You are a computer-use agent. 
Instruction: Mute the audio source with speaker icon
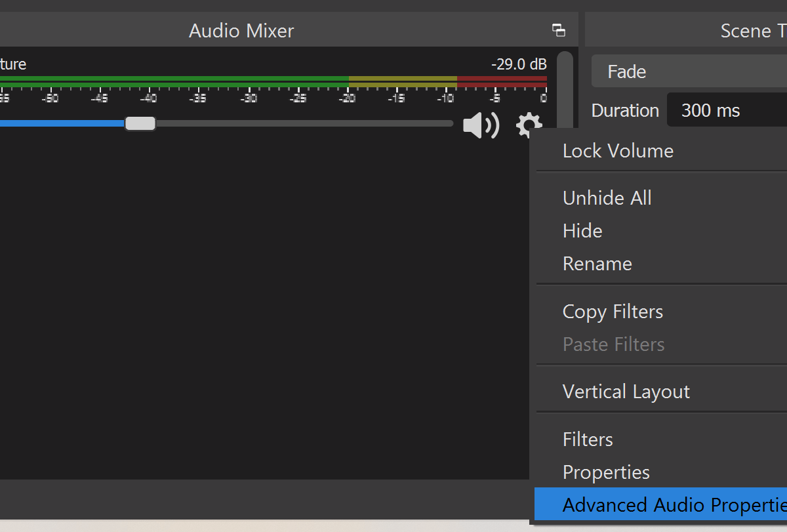(x=481, y=125)
